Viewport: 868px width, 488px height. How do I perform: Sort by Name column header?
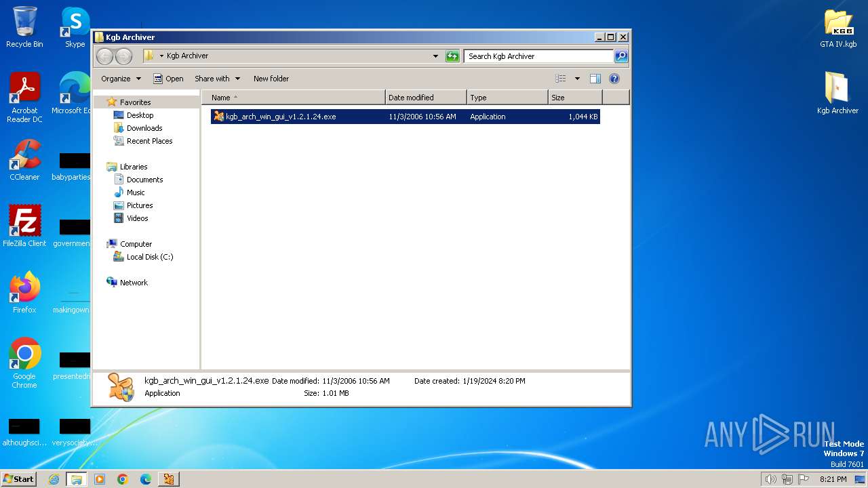294,98
